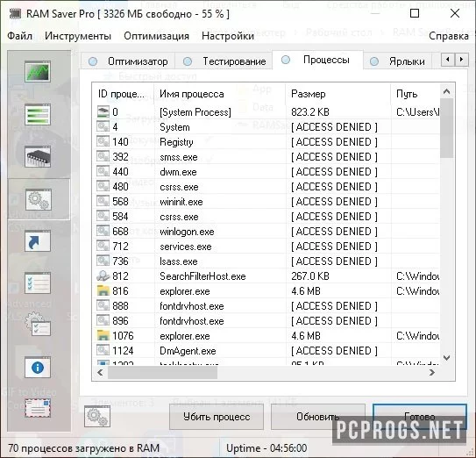Open the Настройки menu
Viewport: 476px width, 458px height.
click(x=228, y=36)
